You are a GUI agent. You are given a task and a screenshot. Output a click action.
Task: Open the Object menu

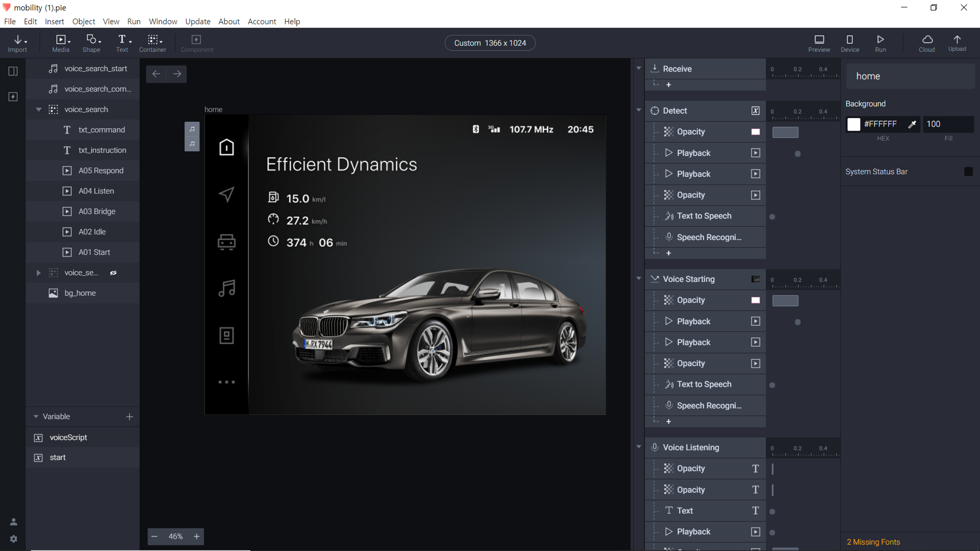[83, 22]
